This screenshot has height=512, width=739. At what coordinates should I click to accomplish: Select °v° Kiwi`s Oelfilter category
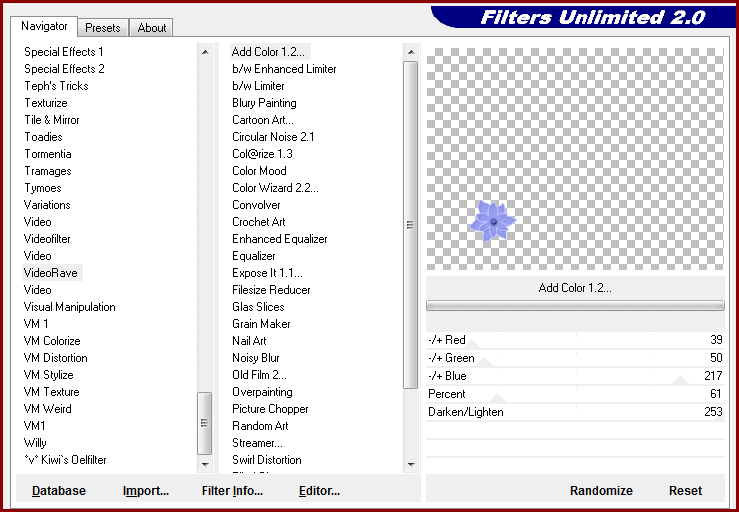click(x=66, y=460)
